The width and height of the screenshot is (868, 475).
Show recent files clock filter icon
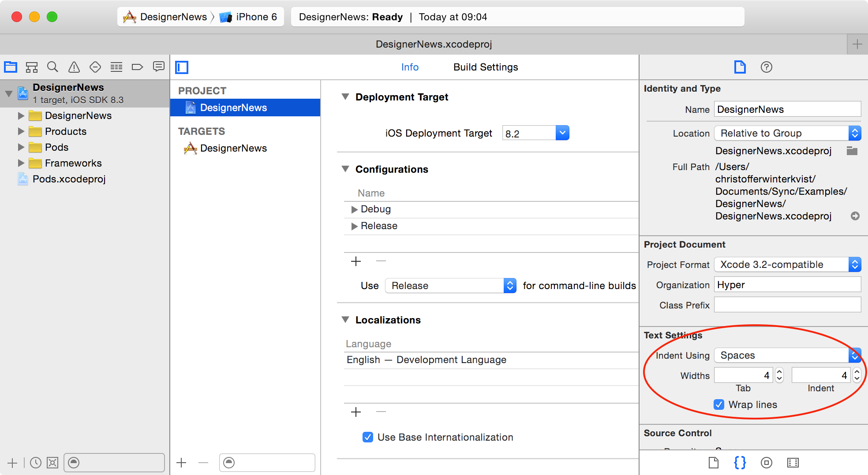click(36, 463)
